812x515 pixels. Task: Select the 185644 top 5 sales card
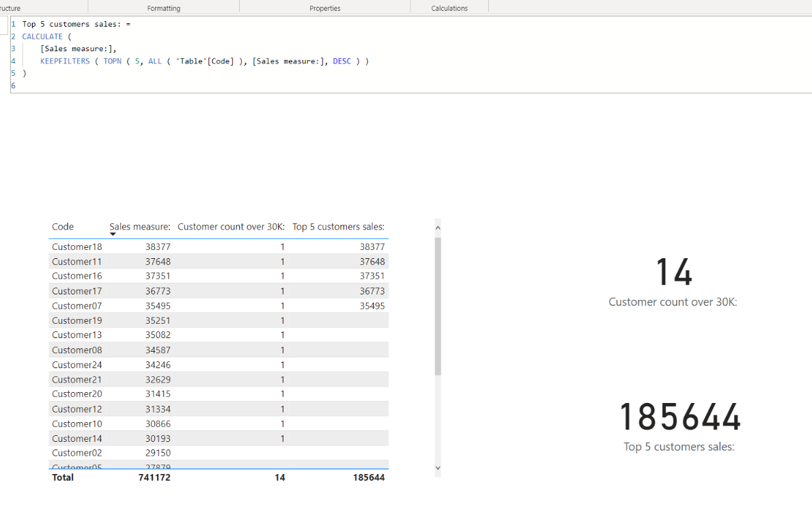pyautogui.click(x=679, y=427)
